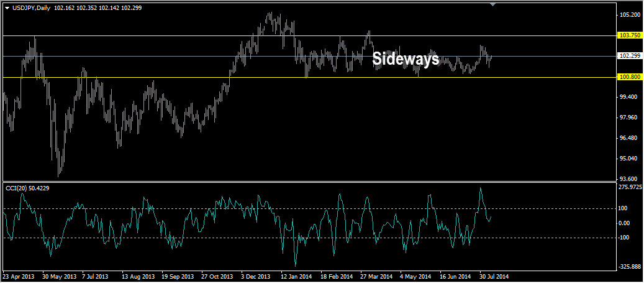The width and height of the screenshot is (644, 283).
Task: Click the CCI(20) 50.4229 indicator label
Action: coord(26,188)
